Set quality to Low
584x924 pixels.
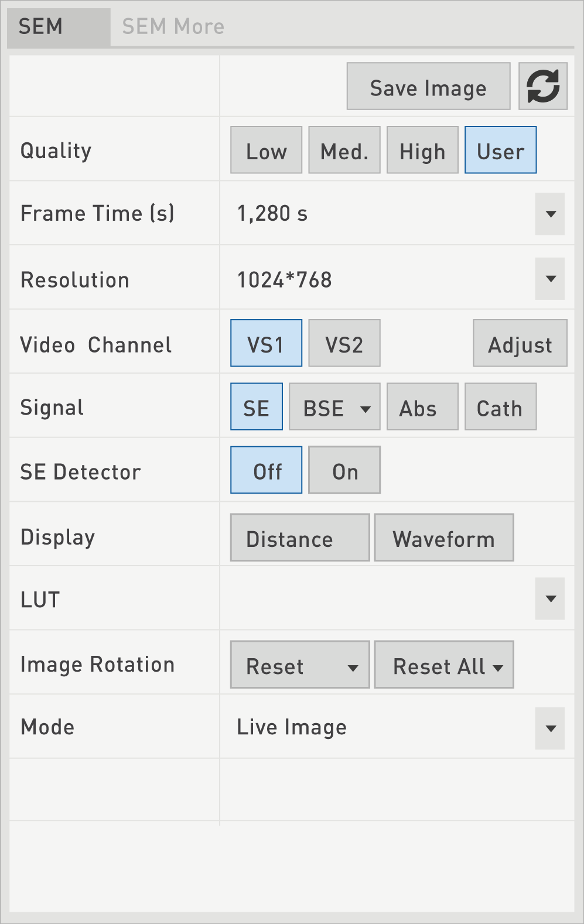(x=266, y=150)
